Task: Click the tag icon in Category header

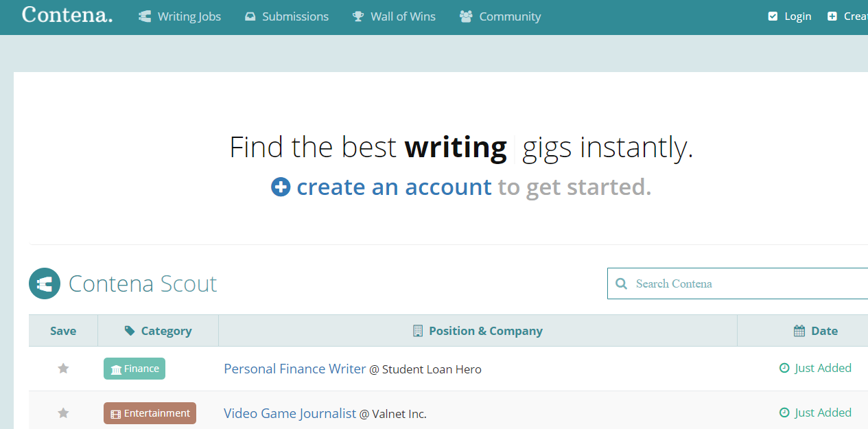Action: coord(130,331)
